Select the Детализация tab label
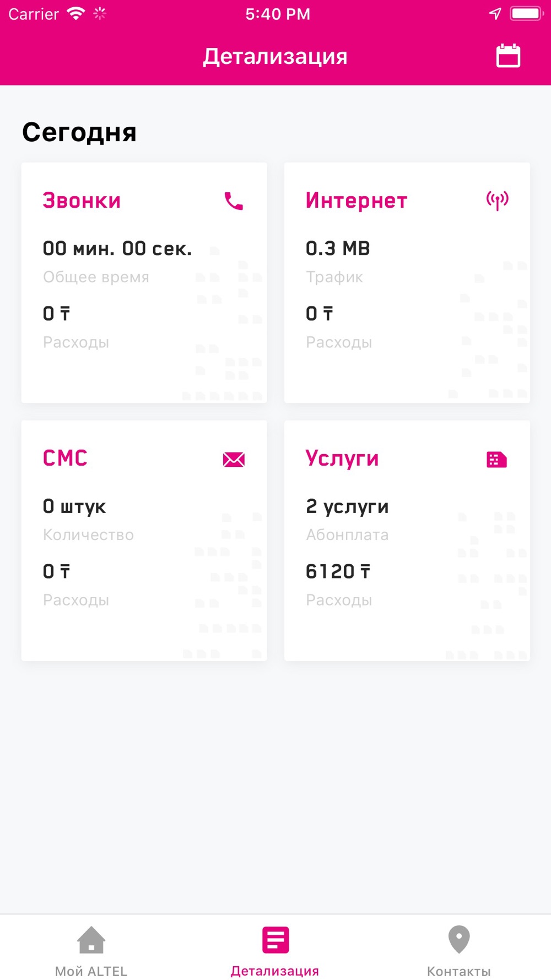Image resolution: width=551 pixels, height=980 pixels. (275, 971)
